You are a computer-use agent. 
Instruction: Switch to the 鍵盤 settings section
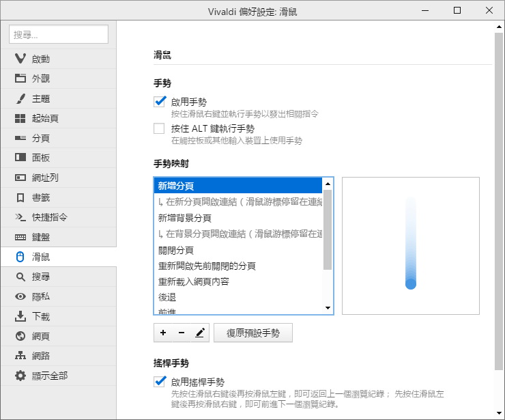point(59,237)
